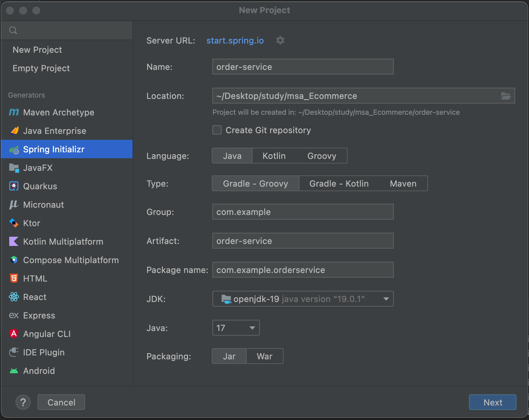
Task: Click the JavaFX icon
Action: click(14, 168)
